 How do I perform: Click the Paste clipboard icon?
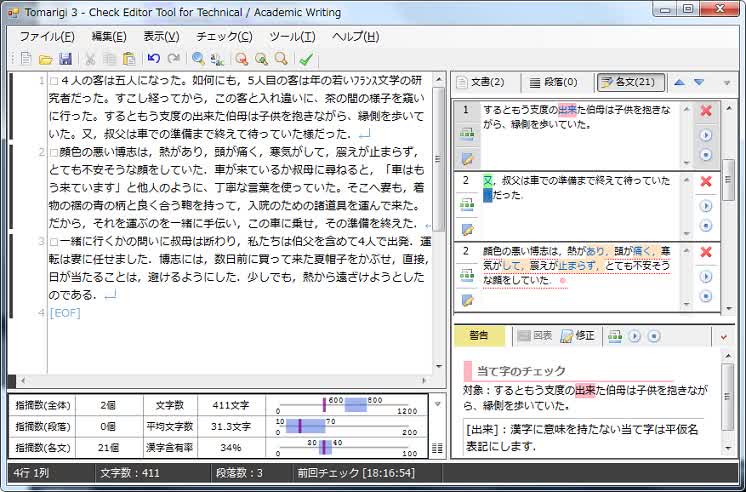tap(129, 59)
